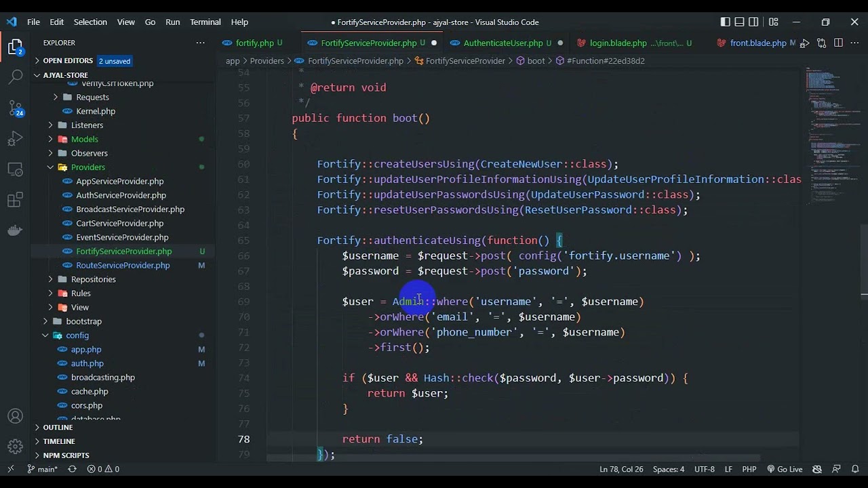This screenshot has height=488, width=868.
Task: Switch to the front.blade.php tab
Action: [x=757, y=43]
